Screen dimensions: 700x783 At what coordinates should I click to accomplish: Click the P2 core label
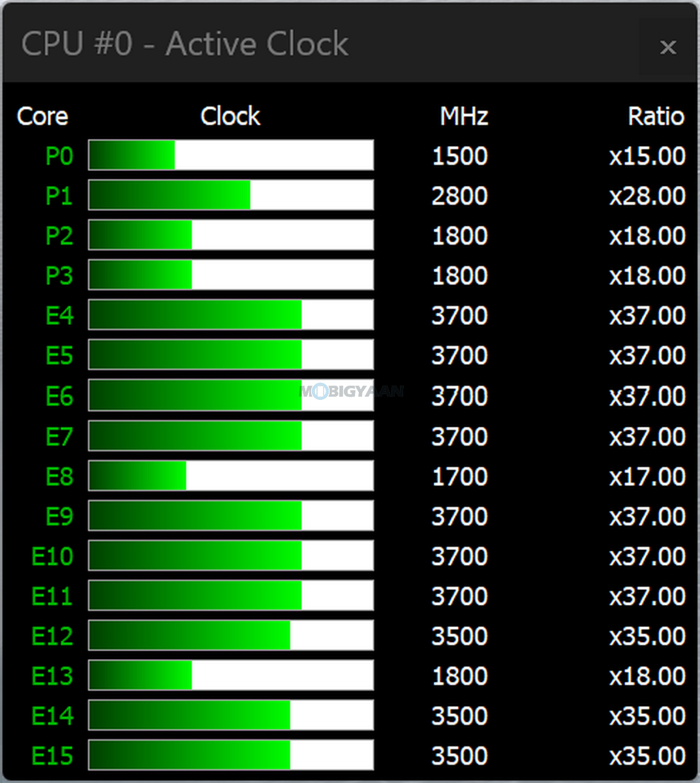coord(59,236)
